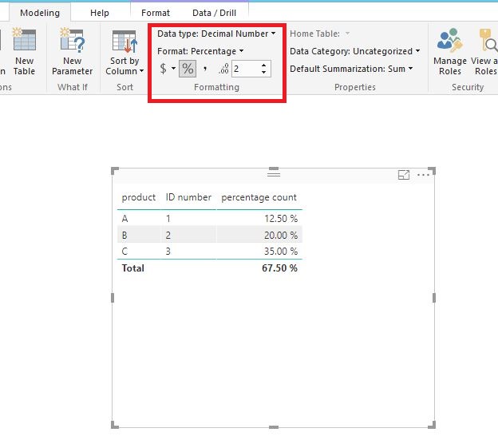The height and width of the screenshot is (448, 498).
Task: Open the More options ellipsis on visual
Action: [423, 175]
